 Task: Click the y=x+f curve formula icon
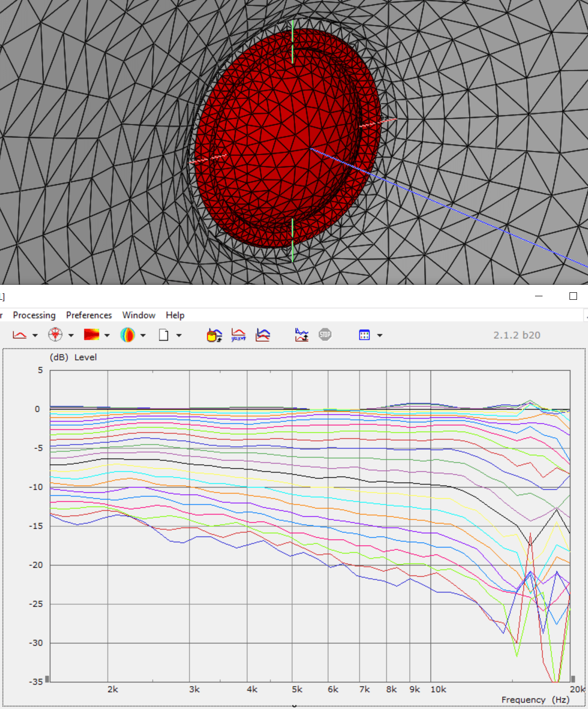coord(238,335)
